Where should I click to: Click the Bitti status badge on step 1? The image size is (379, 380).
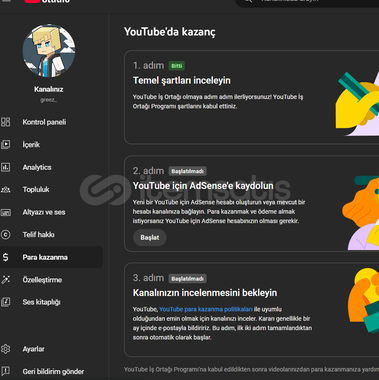[x=176, y=66]
